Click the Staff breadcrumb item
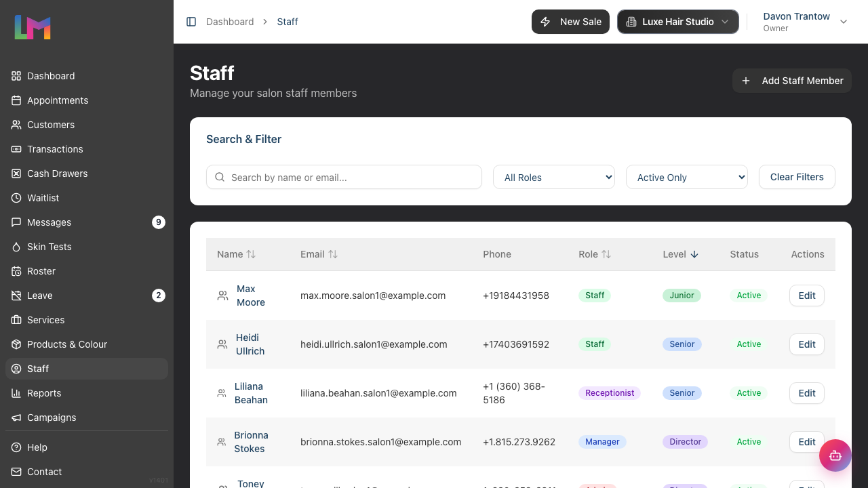 [x=288, y=22]
